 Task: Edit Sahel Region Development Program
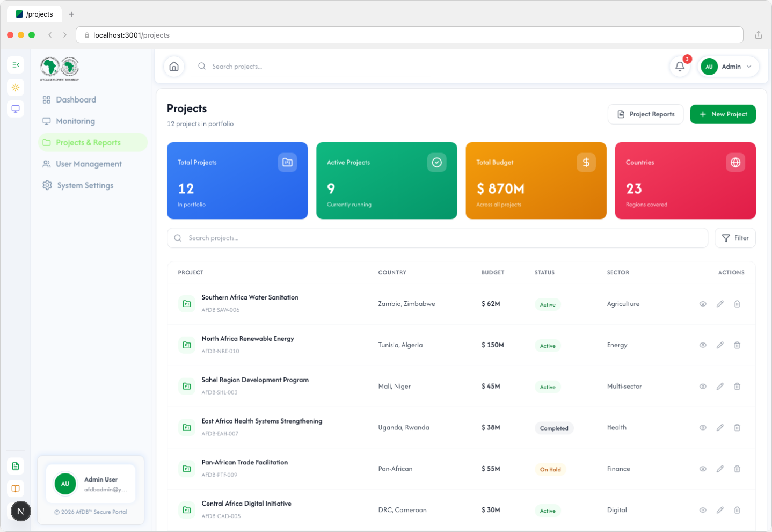pyautogui.click(x=720, y=387)
